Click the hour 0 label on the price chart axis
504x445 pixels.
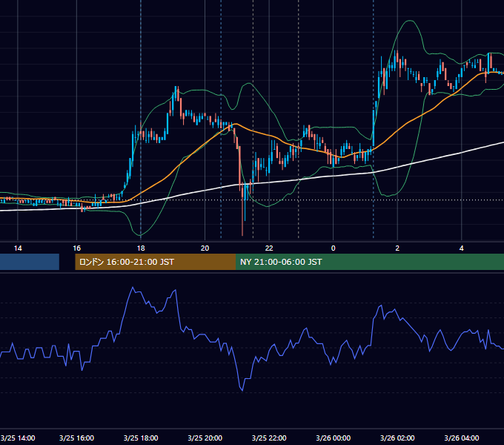pyautogui.click(x=333, y=248)
